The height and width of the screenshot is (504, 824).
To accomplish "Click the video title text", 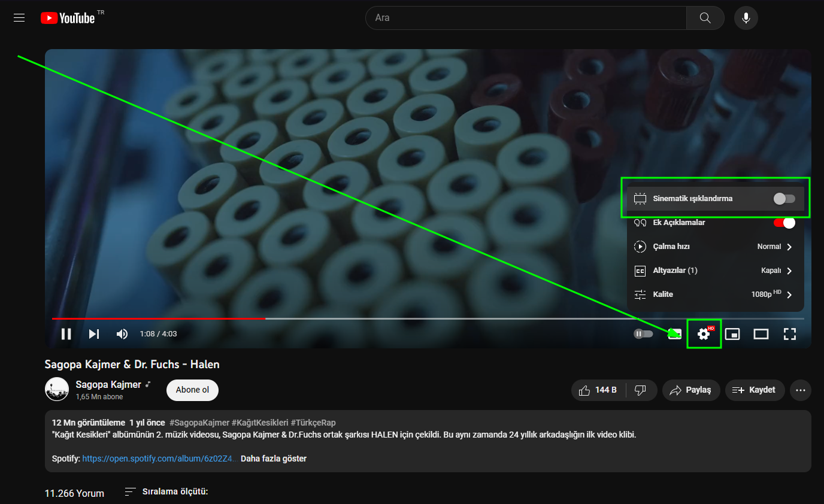I will click(132, 364).
